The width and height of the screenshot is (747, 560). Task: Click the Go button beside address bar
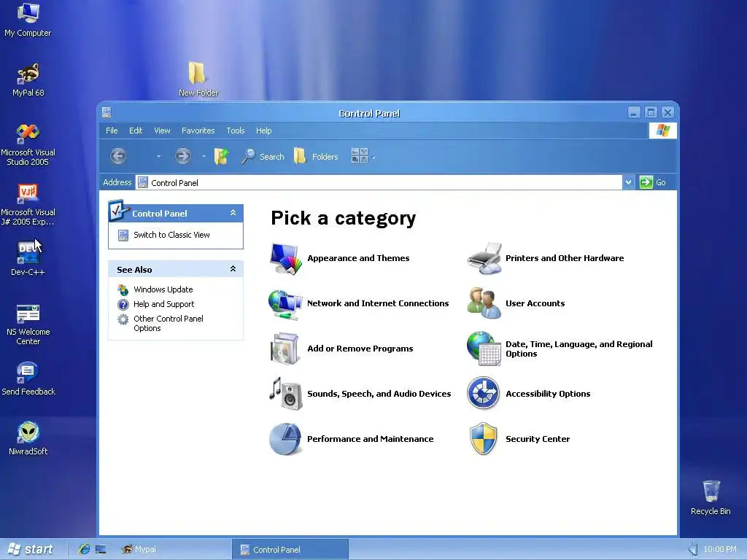(653, 182)
